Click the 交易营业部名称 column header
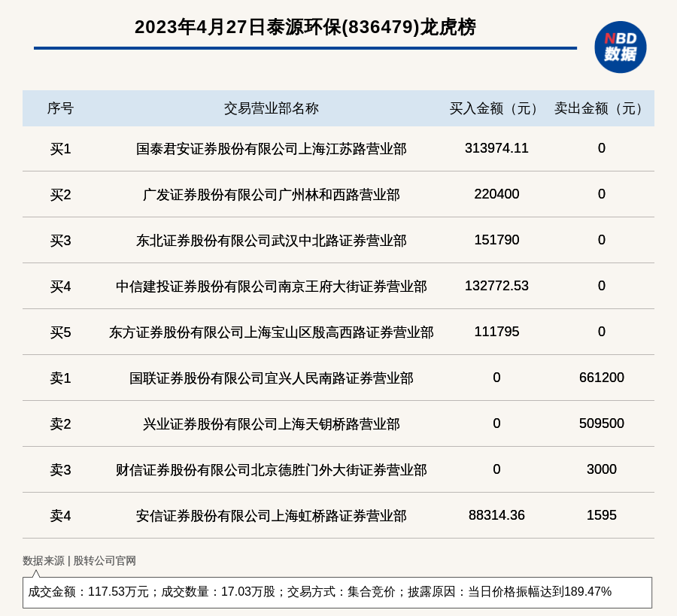The height and width of the screenshot is (616, 677). coord(271,108)
